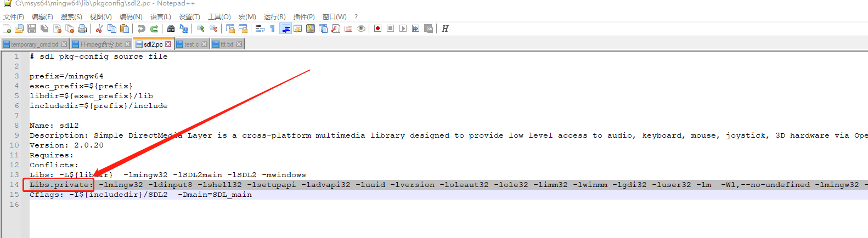The height and width of the screenshot is (238, 868).
Task: Click the green Redo arrow icon
Action: point(154,29)
